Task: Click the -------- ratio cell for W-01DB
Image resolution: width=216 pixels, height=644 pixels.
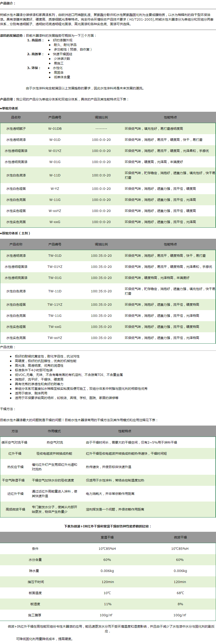Action: [x=101, y=129]
